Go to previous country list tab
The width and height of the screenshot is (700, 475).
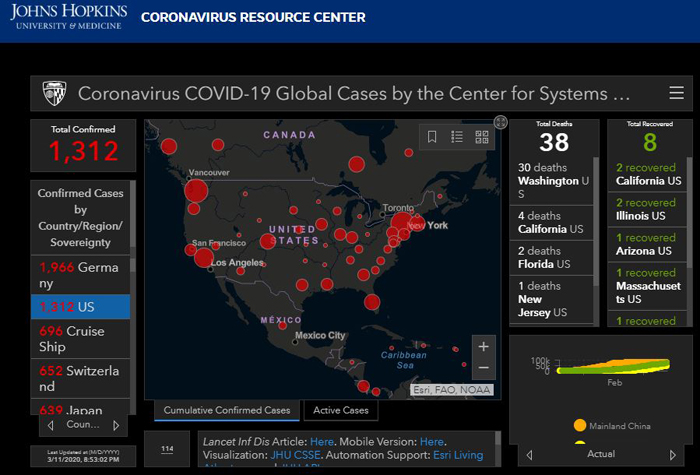click(x=50, y=425)
